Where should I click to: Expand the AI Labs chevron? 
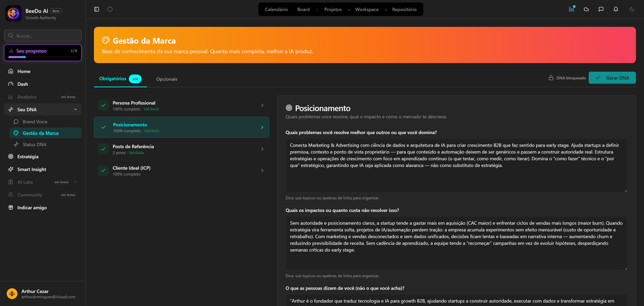pos(75,182)
